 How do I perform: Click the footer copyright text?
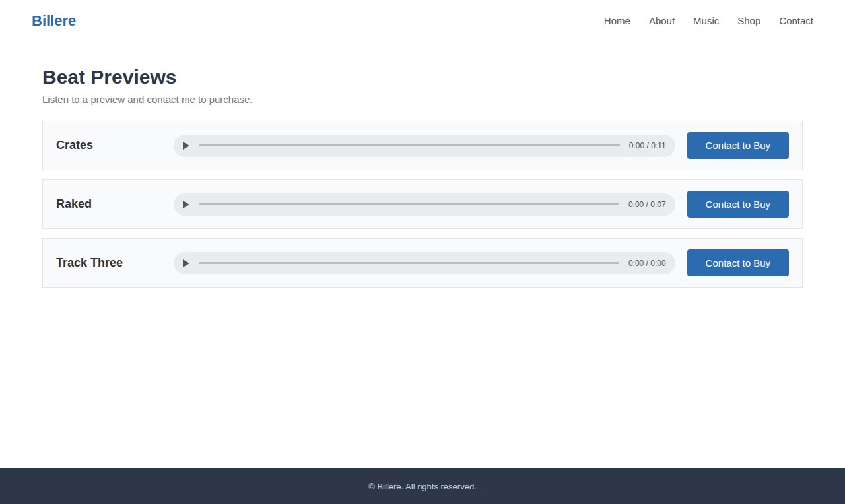[x=422, y=487]
